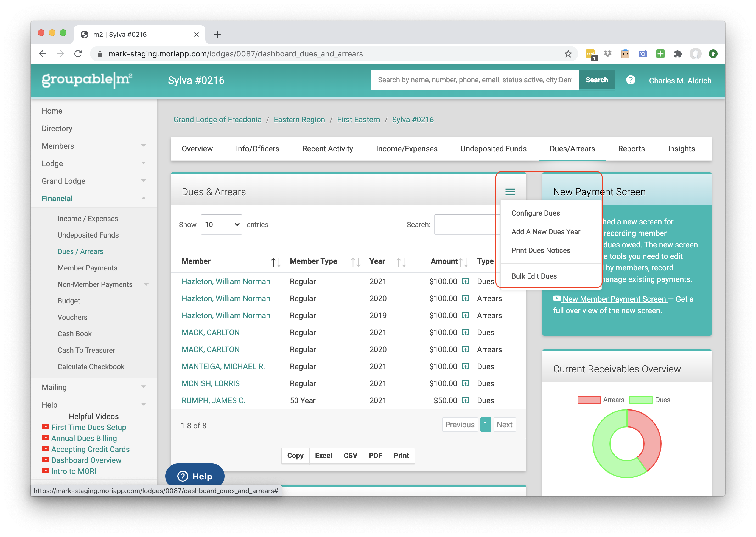Select Bulk Edit Dues menu item
756x537 pixels.
click(x=534, y=276)
